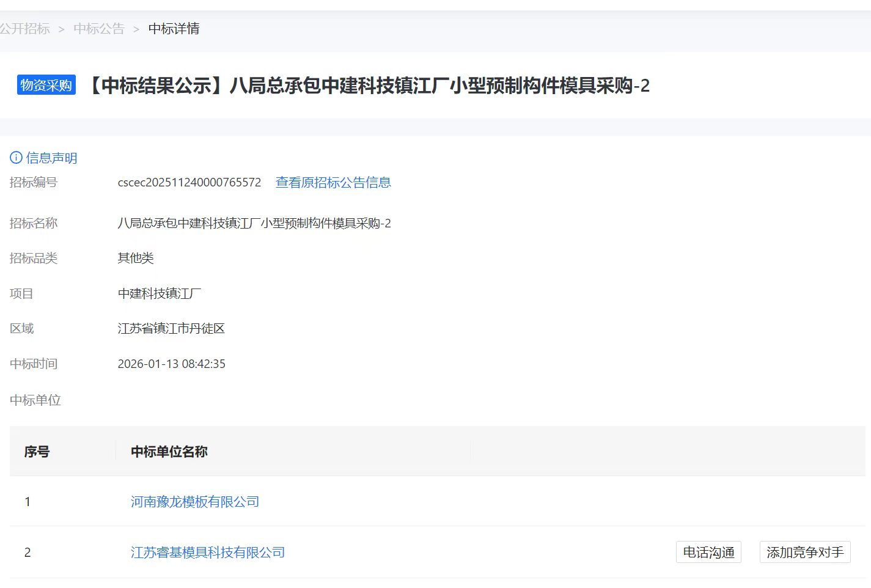Click the 序号 column header

37,452
